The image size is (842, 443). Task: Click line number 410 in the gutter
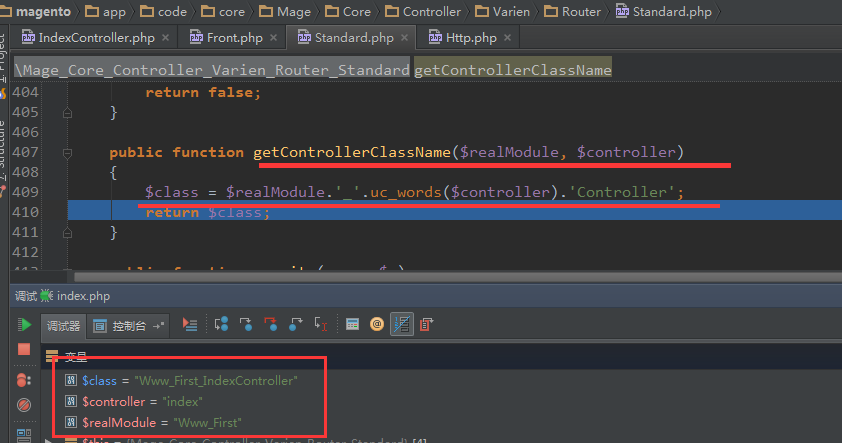click(25, 212)
